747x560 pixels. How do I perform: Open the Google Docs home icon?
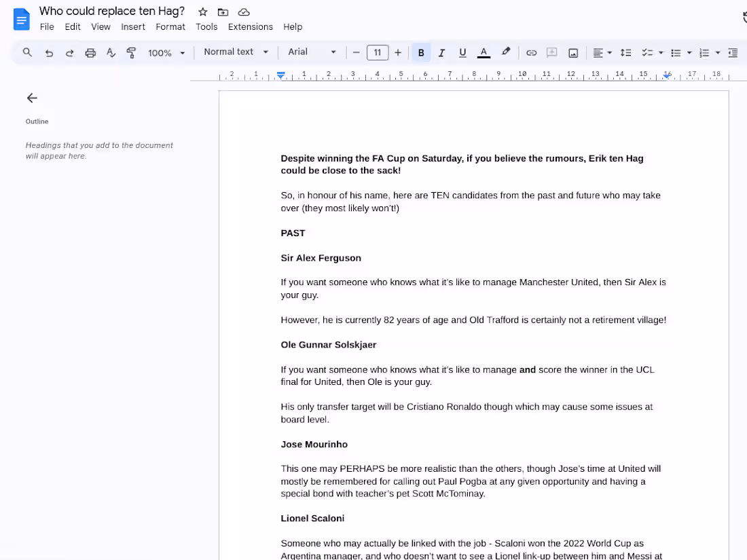pyautogui.click(x=22, y=20)
